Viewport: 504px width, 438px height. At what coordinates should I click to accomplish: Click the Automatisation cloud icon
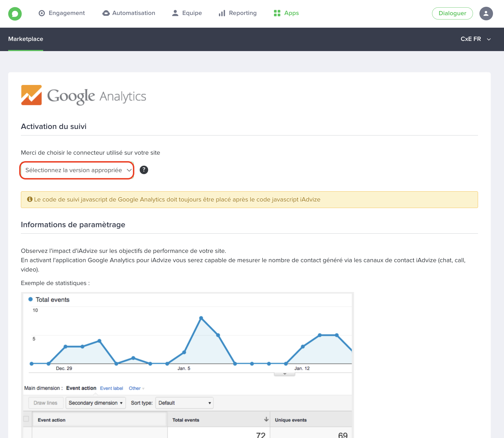[106, 13]
